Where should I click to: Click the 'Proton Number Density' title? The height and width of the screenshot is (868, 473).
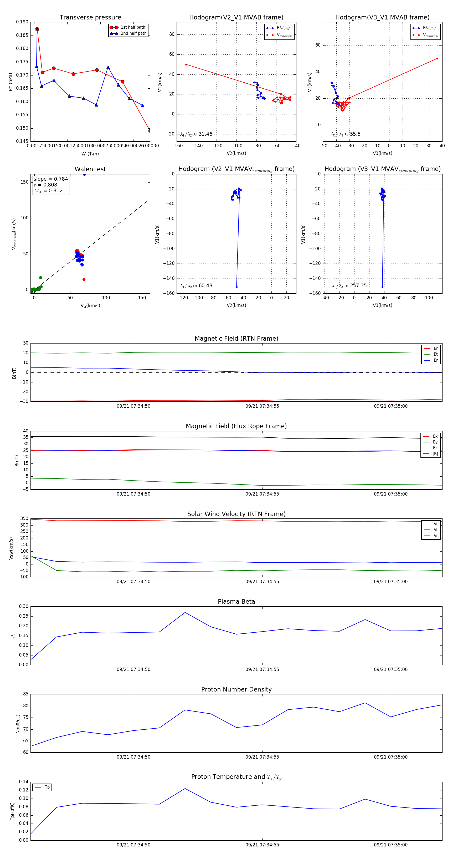pyautogui.click(x=236, y=689)
